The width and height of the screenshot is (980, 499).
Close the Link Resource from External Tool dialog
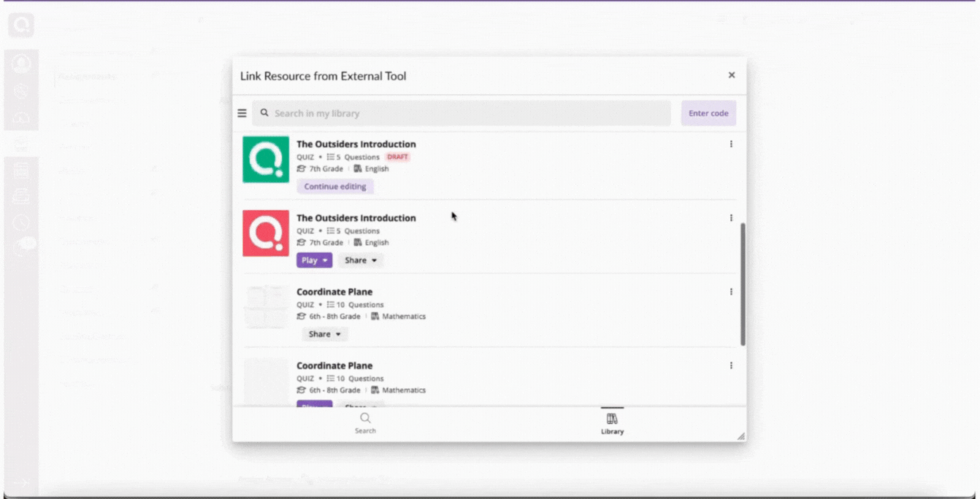coord(732,75)
